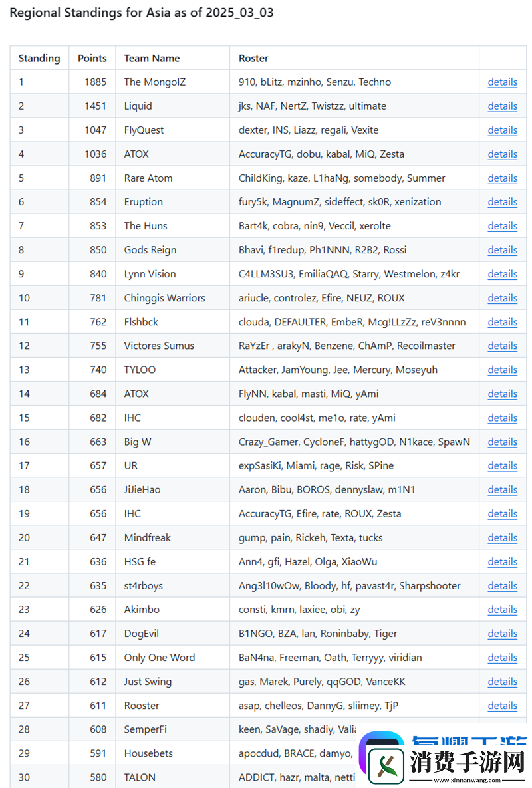View details for The Huns
The height and width of the screenshot is (788, 532).
[502, 226]
